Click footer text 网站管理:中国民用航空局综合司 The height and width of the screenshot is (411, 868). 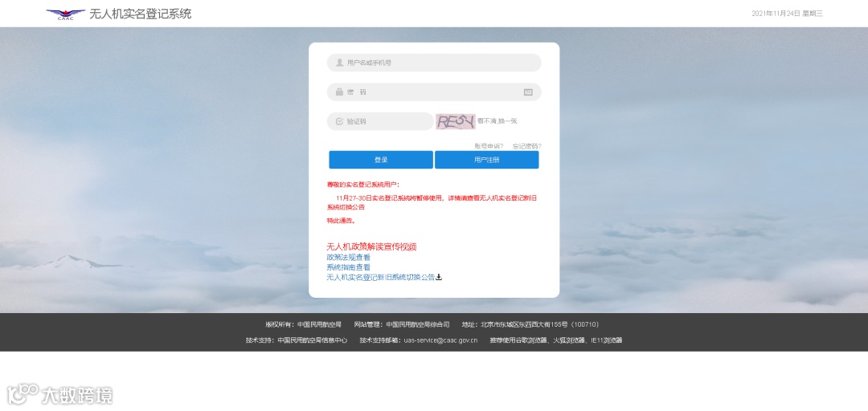point(402,325)
